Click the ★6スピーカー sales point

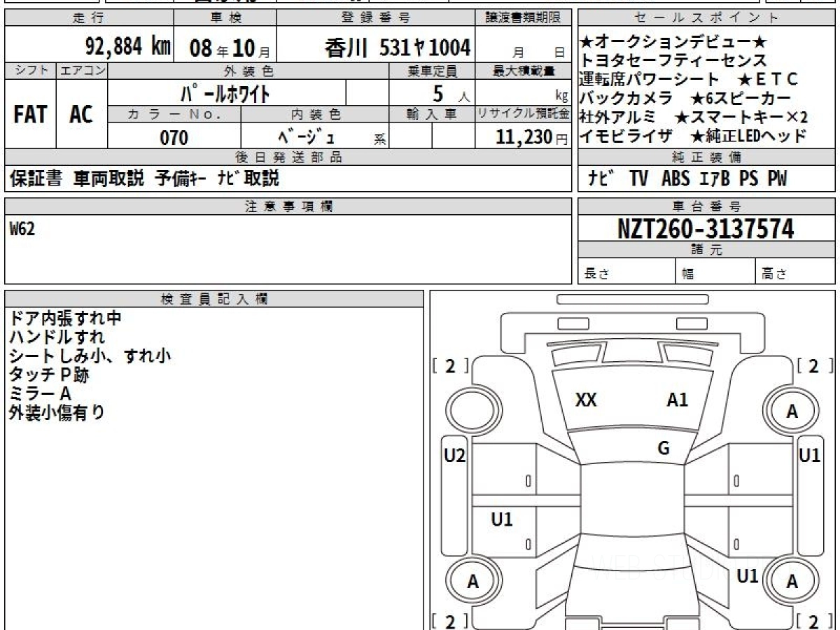tap(741, 99)
